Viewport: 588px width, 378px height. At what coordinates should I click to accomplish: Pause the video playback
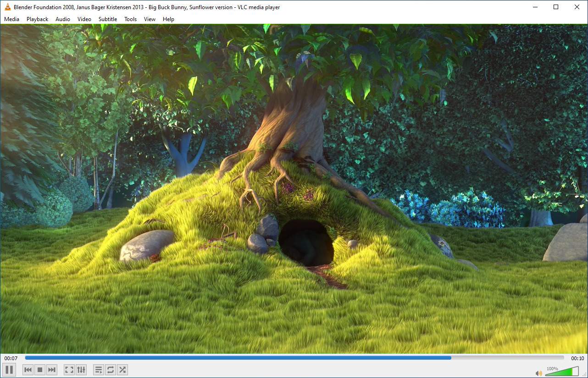(9, 369)
